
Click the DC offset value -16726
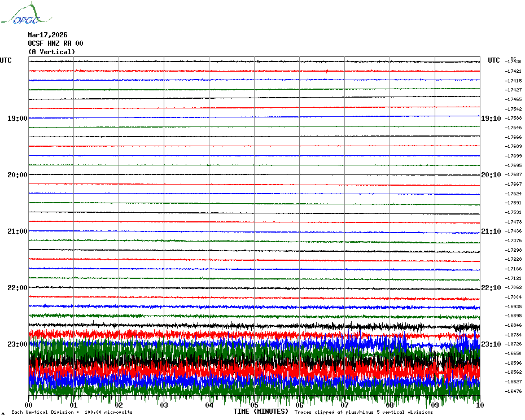point(513,344)
